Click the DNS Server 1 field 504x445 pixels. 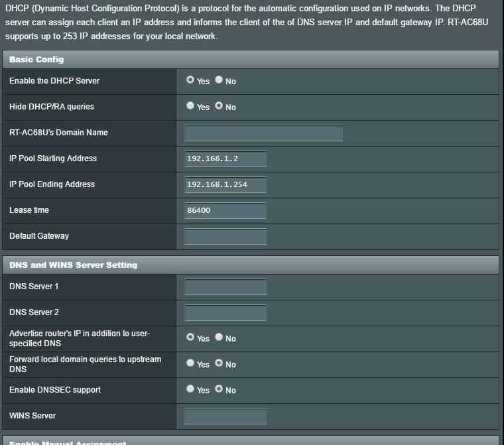tap(225, 286)
